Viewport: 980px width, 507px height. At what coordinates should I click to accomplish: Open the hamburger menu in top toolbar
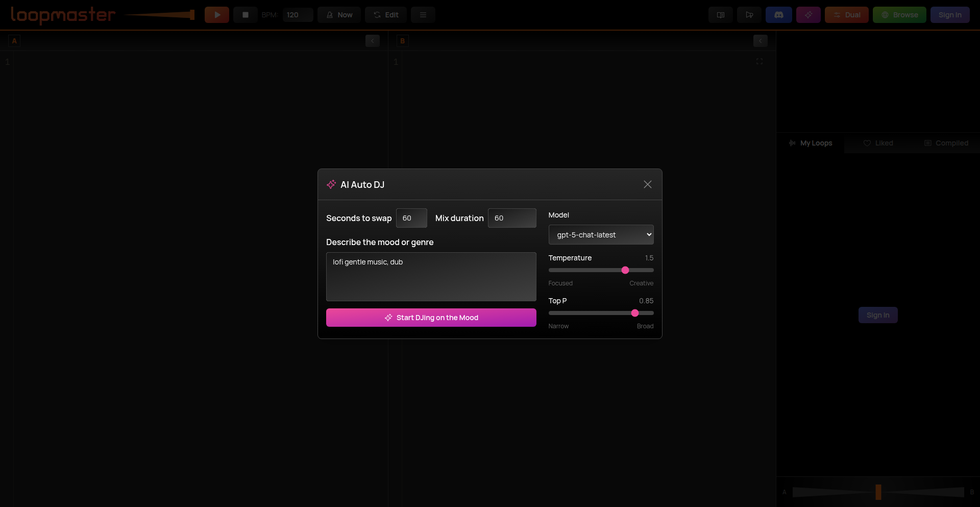(423, 15)
